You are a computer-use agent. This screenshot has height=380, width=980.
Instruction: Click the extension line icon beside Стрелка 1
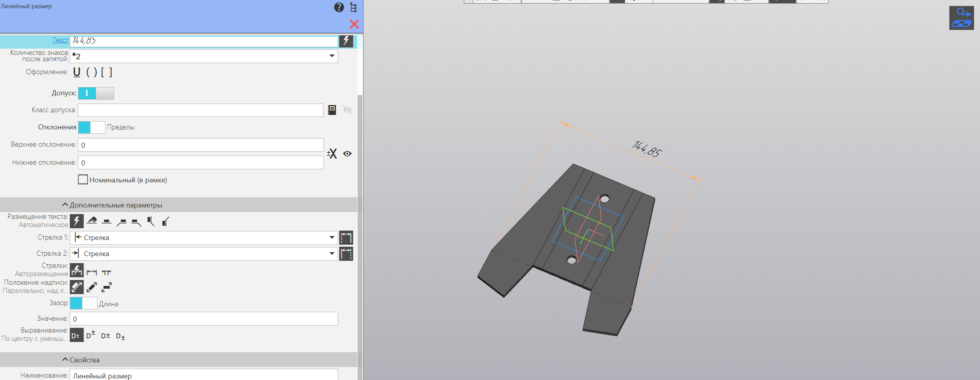346,238
